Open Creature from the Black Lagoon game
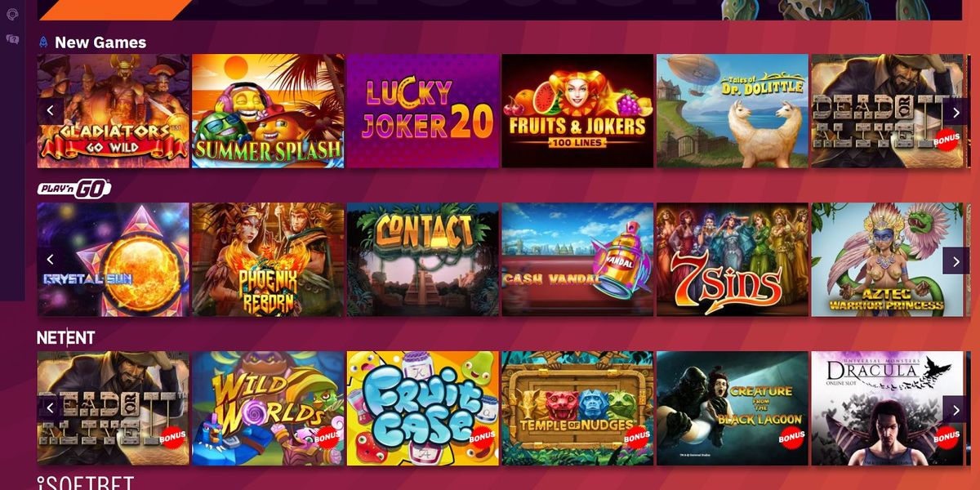This screenshot has width=980, height=490. pos(733,408)
